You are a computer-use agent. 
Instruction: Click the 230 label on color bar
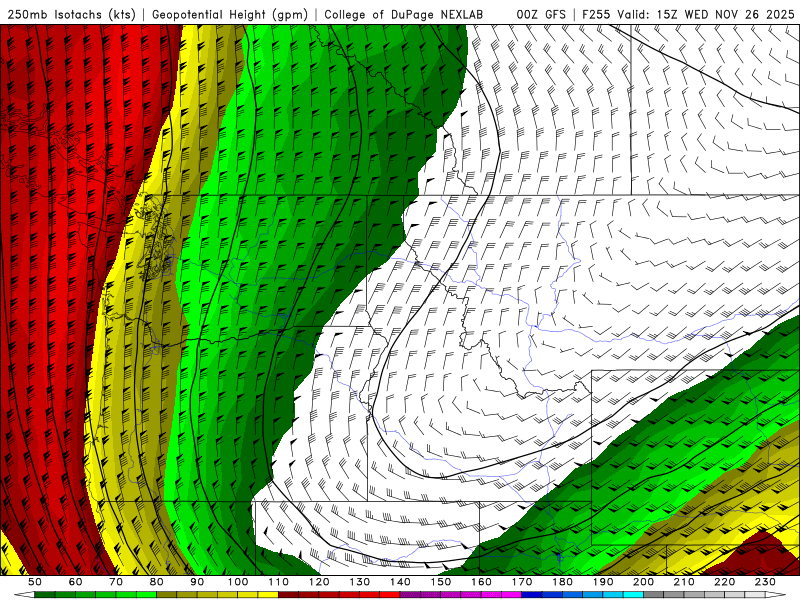pyautogui.click(x=765, y=582)
